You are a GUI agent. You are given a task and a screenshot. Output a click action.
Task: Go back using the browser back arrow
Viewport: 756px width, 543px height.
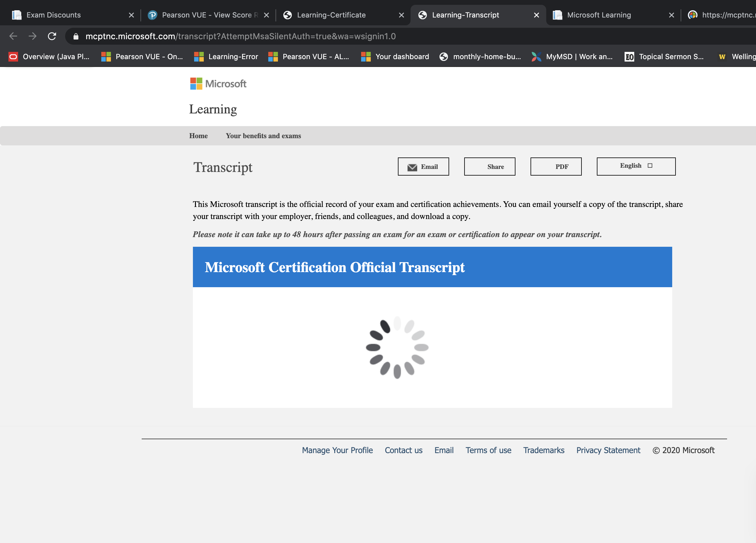tap(13, 36)
